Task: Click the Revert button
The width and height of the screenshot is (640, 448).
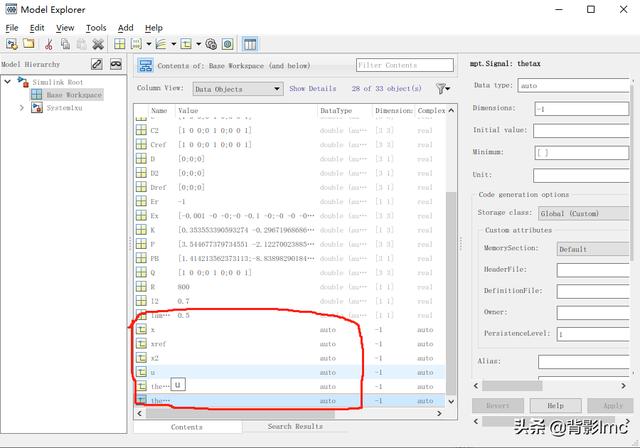Action: pos(498,406)
